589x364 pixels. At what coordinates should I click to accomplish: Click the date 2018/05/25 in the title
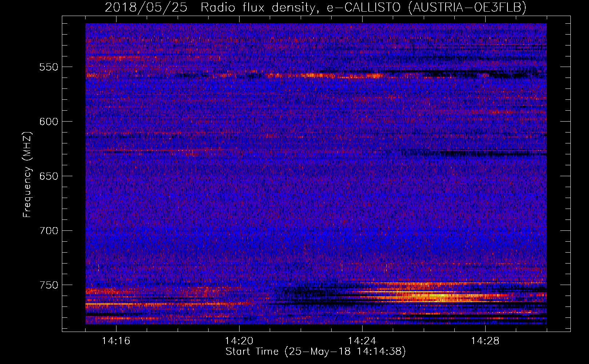(146, 7)
